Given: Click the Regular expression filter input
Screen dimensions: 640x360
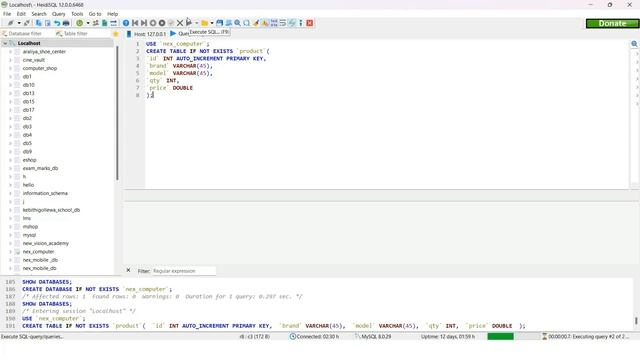Looking at the screenshot, I should pos(184,271).
